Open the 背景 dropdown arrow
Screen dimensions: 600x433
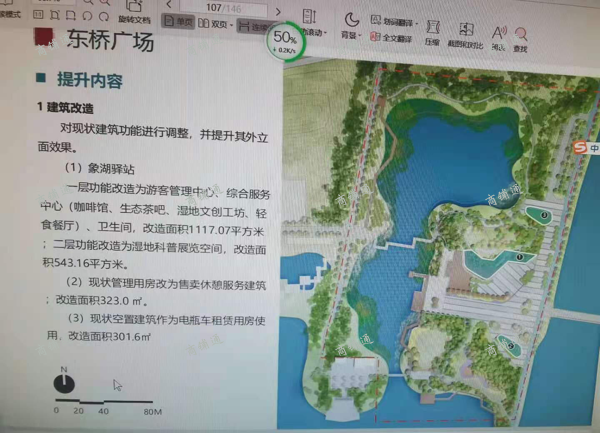pyautogui.click(x=359, y=35)
